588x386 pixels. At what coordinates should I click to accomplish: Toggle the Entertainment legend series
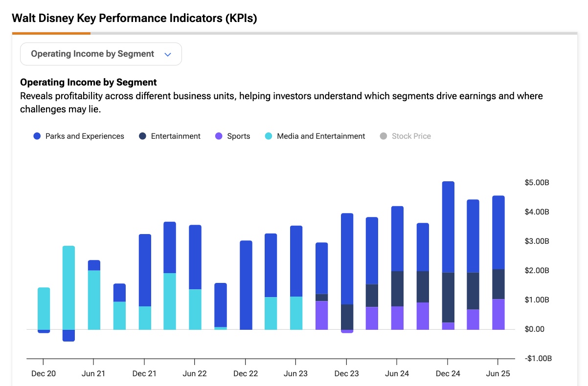coord(169,136)
